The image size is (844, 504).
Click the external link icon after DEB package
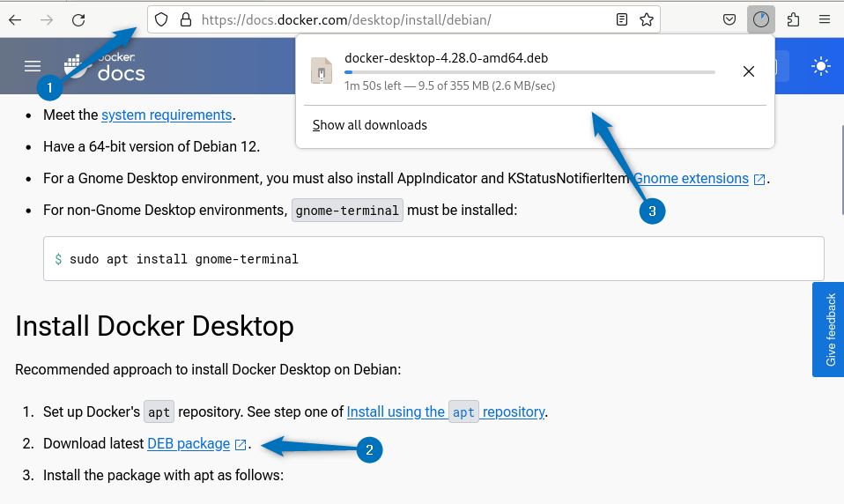(241, 445)
